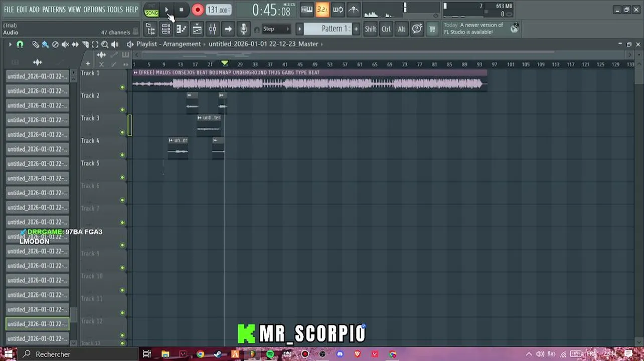This screenshot has width=644, height=361.
Task: Select the Select marquee tool
Action: click(95, 44)
